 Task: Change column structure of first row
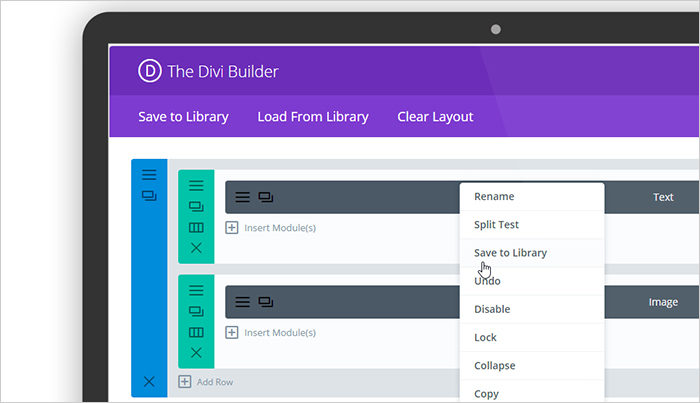coord(196,227)
